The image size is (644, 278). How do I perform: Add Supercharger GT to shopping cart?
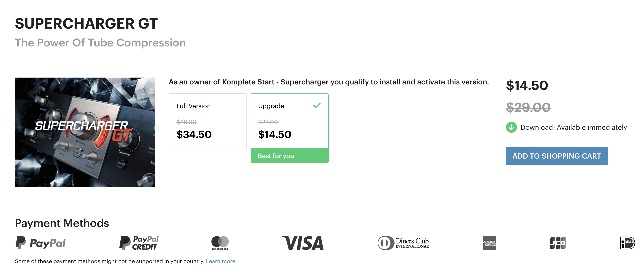557,156
